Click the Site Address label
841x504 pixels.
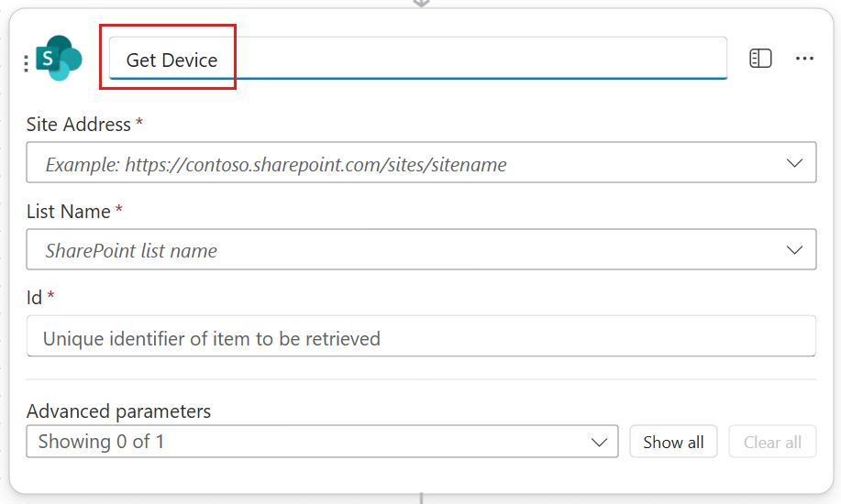point(79,124)
